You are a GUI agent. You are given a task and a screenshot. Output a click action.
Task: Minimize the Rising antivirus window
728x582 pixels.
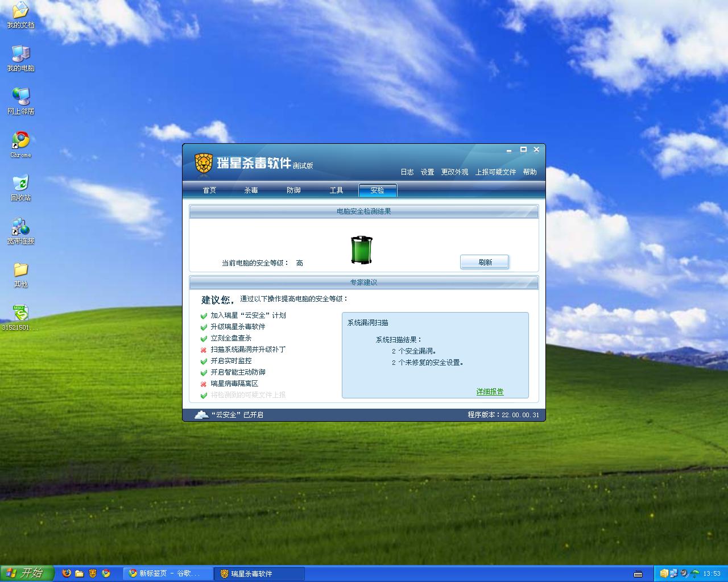pos(509,150)
